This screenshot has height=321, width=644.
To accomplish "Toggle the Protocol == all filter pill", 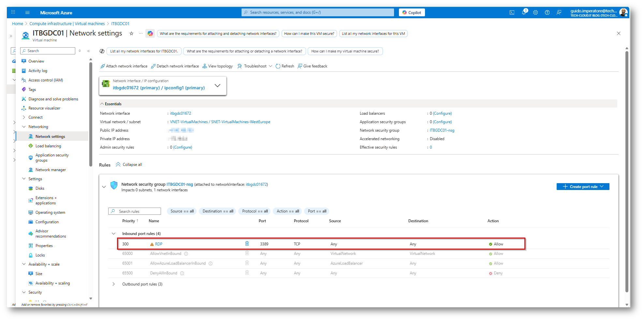I will coord(255,211).
